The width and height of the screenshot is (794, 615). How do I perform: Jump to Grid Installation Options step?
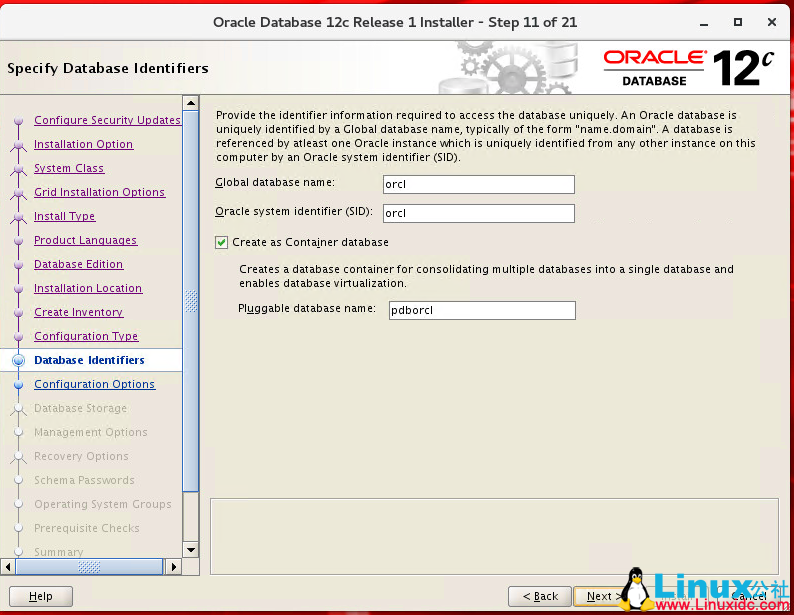pyautogui.click(x=100, y=192)
